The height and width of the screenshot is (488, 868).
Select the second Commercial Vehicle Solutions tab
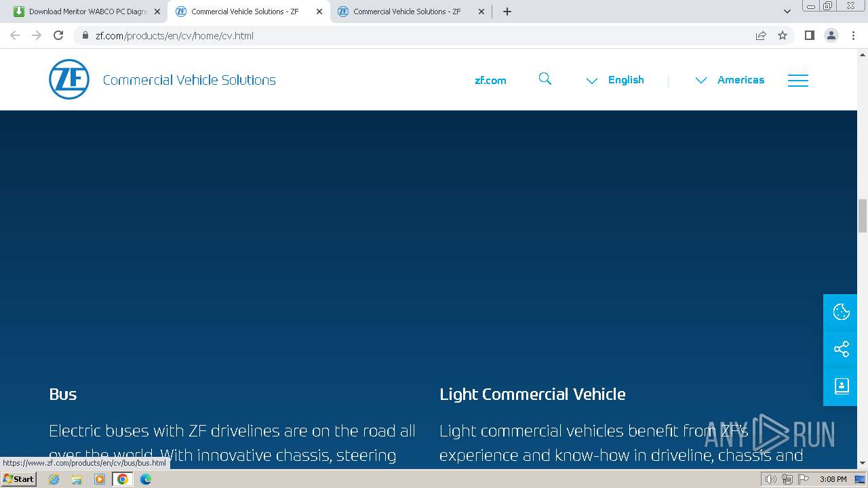pyautogui.click(x=248, y=12)
